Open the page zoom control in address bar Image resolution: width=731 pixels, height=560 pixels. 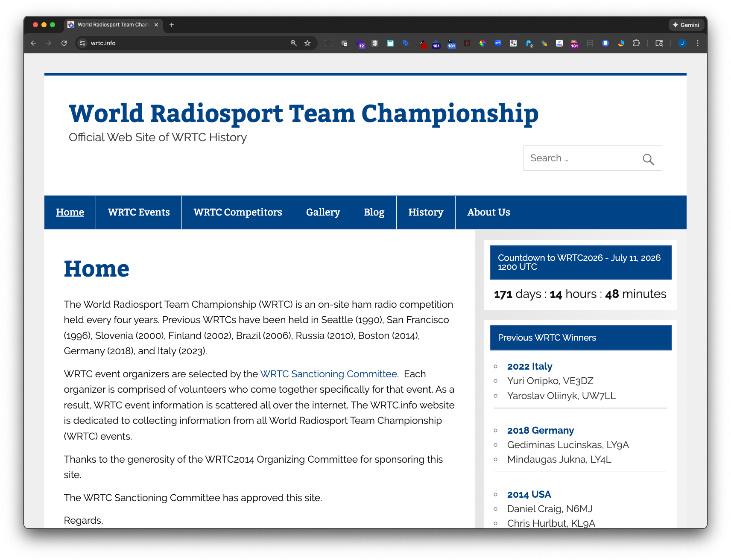293,43
